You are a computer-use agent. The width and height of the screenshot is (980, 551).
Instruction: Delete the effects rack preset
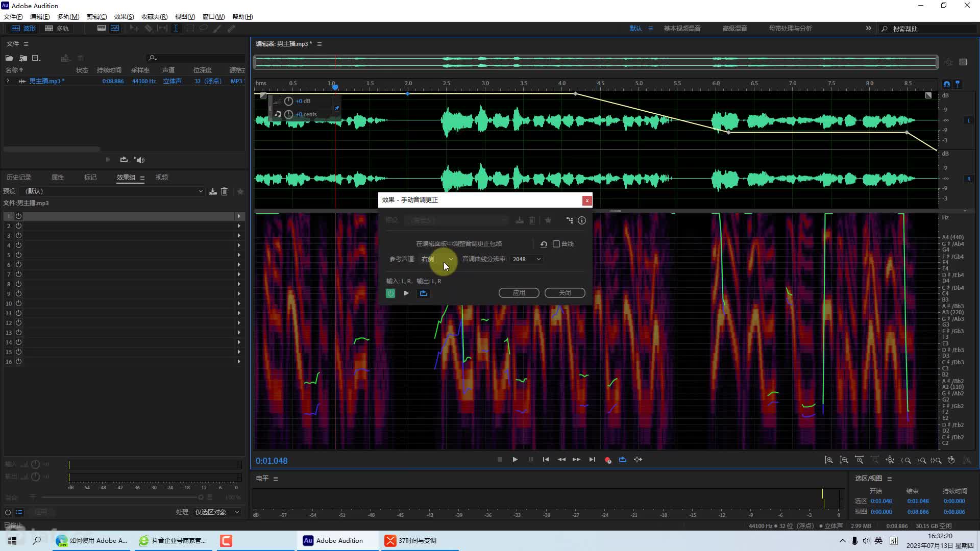(x=224, y=191)
